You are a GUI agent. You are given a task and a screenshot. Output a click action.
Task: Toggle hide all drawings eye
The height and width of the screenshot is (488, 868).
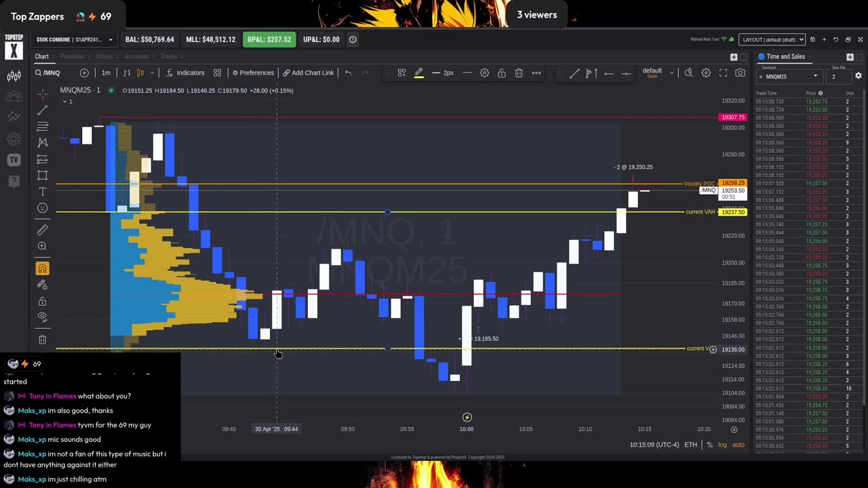point(42,317)
